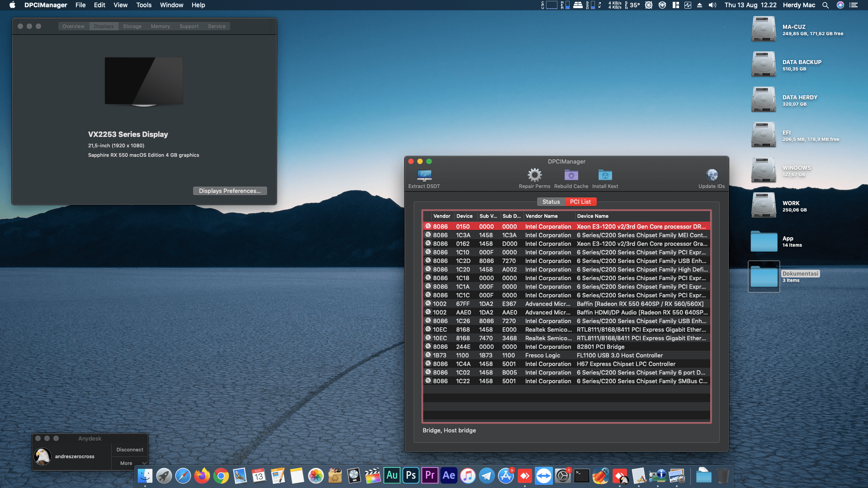Sort PCI list by Vendor column header
This screenshot has height=488, width=868.
442,216
